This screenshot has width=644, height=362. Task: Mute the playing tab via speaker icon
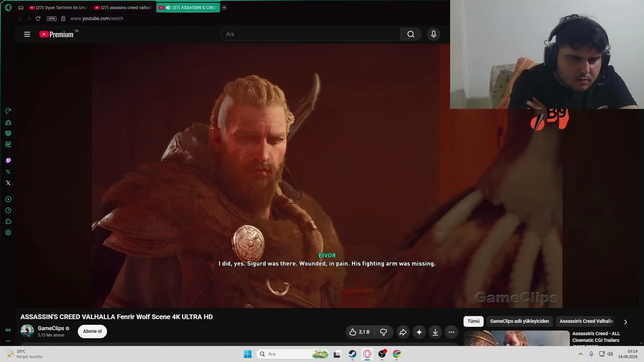[x=168, y=8]
